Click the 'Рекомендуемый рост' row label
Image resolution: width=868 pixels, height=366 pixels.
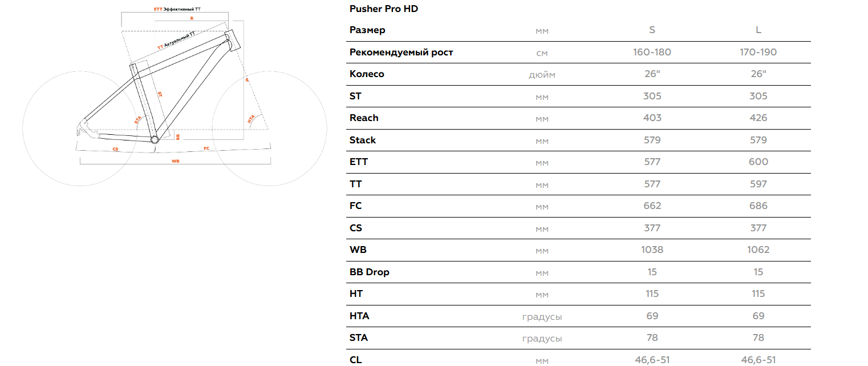(x=401, y=52)
